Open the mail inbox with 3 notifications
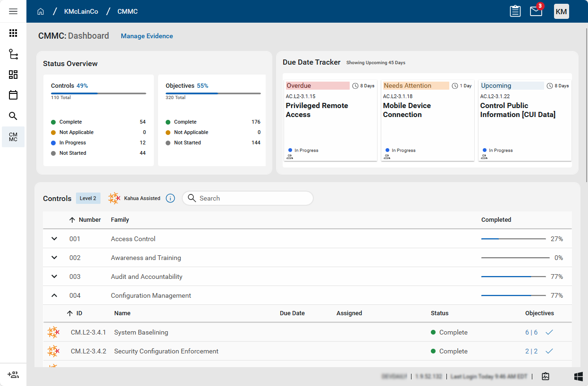588x386 pixels. click(x=536, y=11)
